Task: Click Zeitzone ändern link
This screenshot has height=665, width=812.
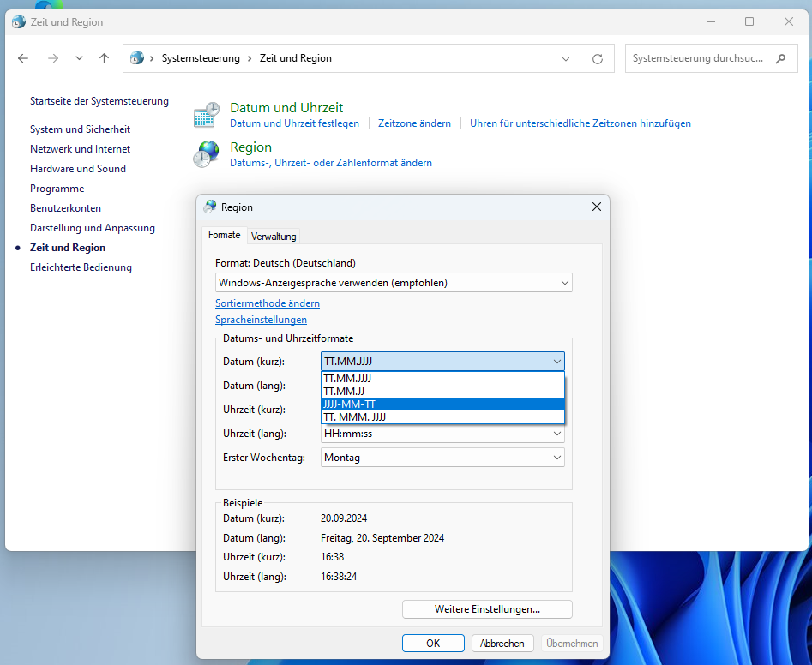Action: (414, 123)
